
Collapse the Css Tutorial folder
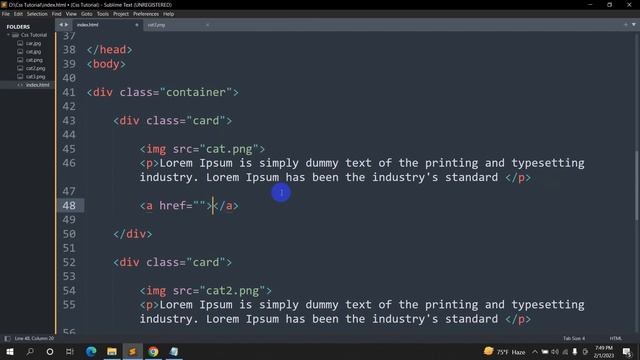pos(8,35)
